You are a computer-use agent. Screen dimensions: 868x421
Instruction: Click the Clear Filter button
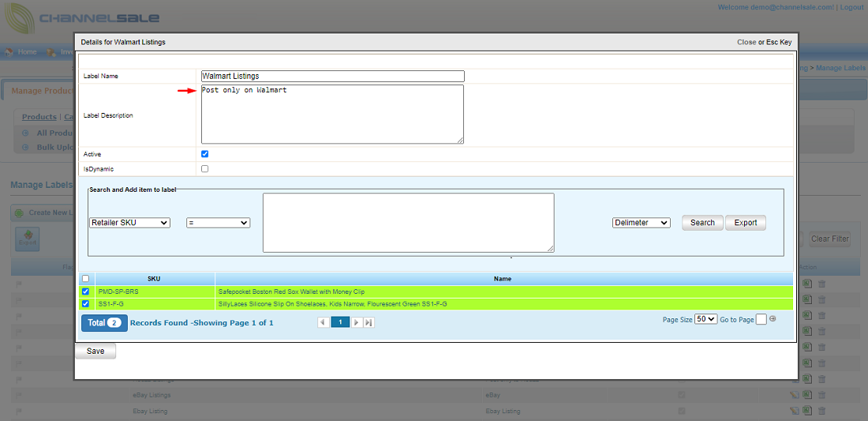830,239
